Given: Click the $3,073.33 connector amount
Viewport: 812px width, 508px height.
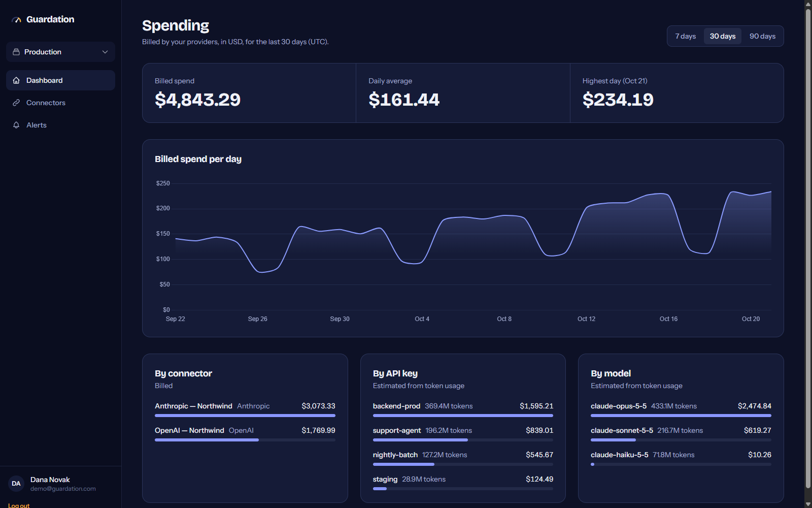Looking at the screenshot, I should 318,406.
